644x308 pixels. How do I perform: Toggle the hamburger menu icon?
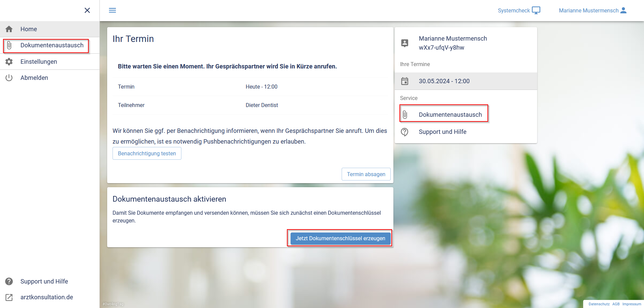(x=113, y=10)
